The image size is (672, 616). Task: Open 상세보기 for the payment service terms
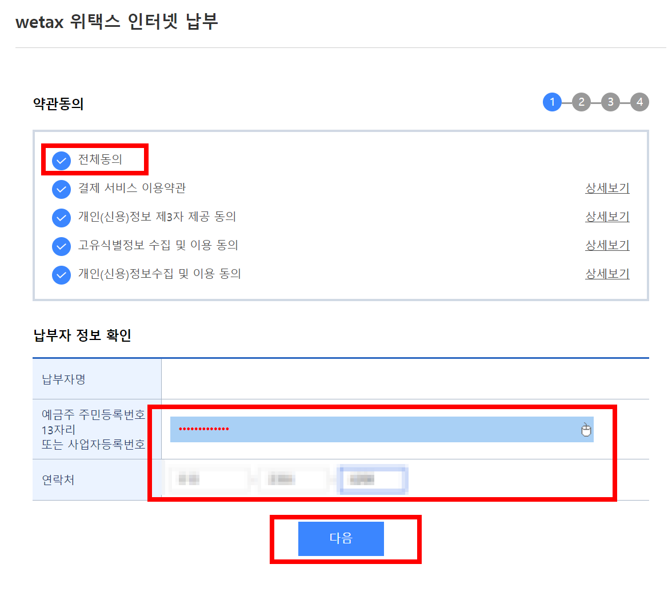point(607,189)
